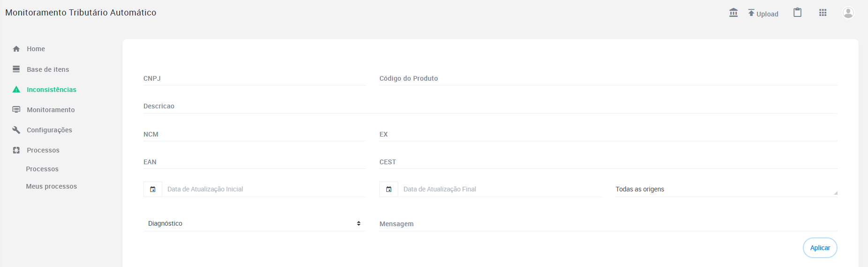868x267 pixels.
Task: Open calendar for Data de Atualização Inicial
Action: click(153, 189)
